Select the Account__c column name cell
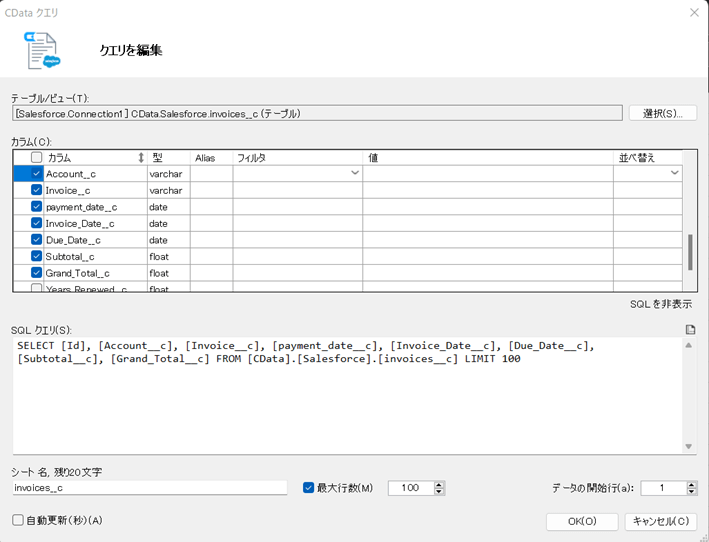709x542 pixels. [95, 174]
